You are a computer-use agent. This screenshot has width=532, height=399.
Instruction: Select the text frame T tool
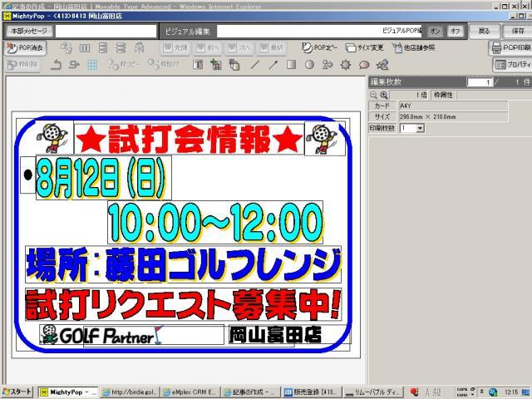(198, 65)
